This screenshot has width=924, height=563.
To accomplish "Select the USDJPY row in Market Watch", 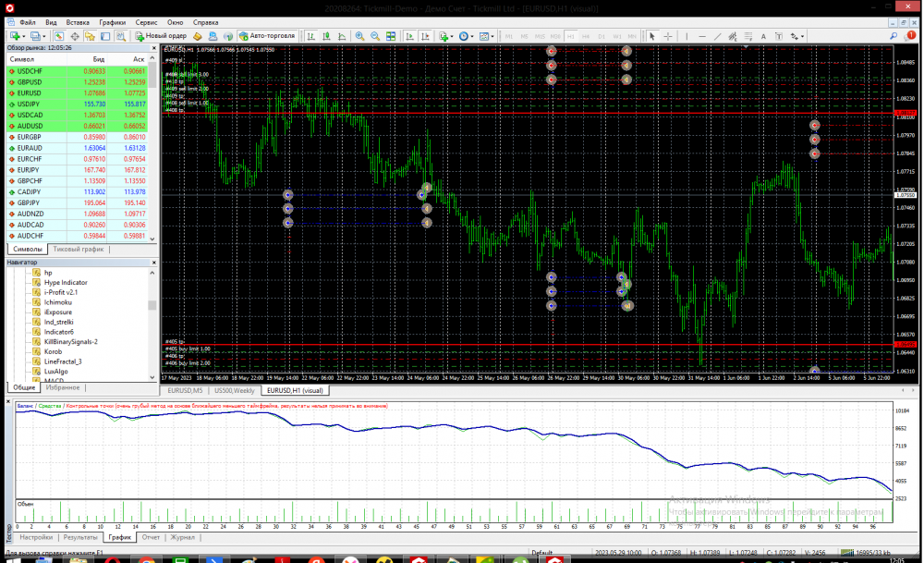I will tap(78, 104).
